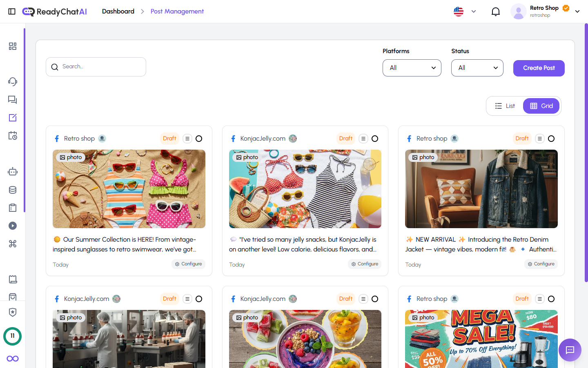Select the first Retro shop draft post circle
The width and height of the screenshot is (588, 368).
(x=199, y=139)
